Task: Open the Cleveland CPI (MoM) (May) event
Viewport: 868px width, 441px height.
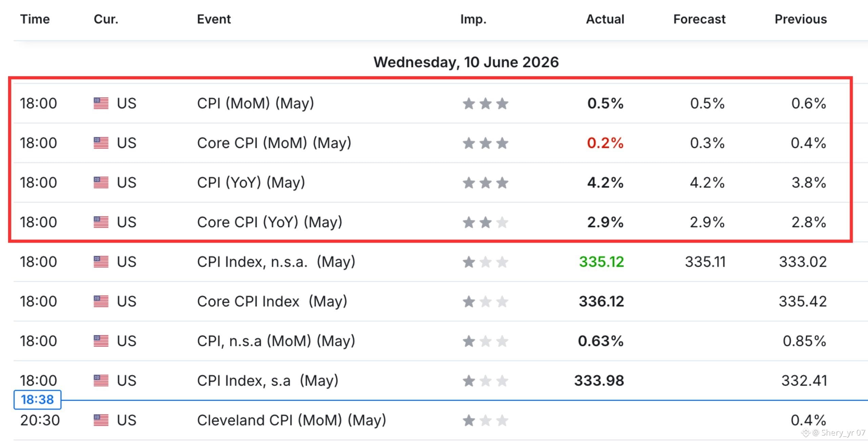Action: [x=292, y=420]
